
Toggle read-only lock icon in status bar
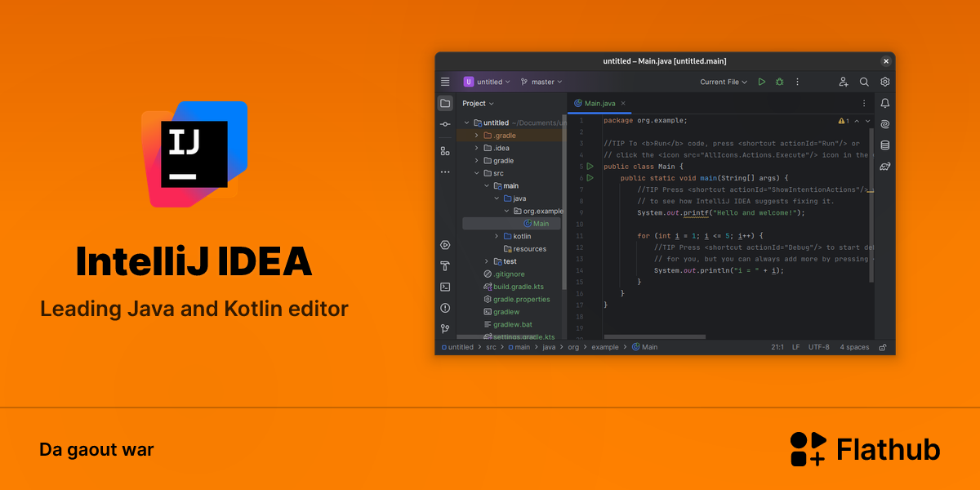point(883,347)
